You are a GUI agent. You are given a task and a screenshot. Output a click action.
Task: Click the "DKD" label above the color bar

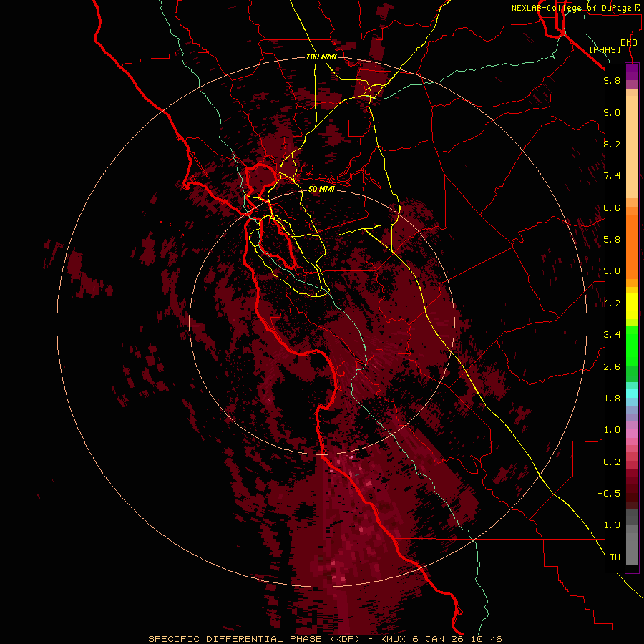tap(629, 43)
